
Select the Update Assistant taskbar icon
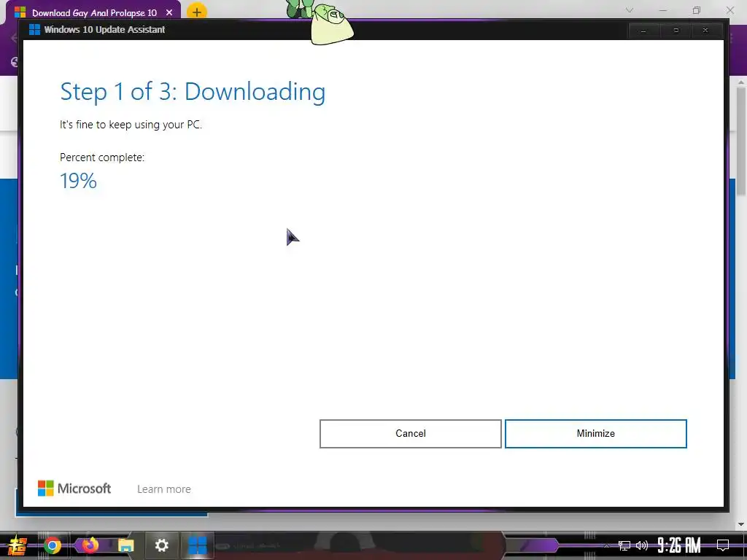[x=197, y=545]
